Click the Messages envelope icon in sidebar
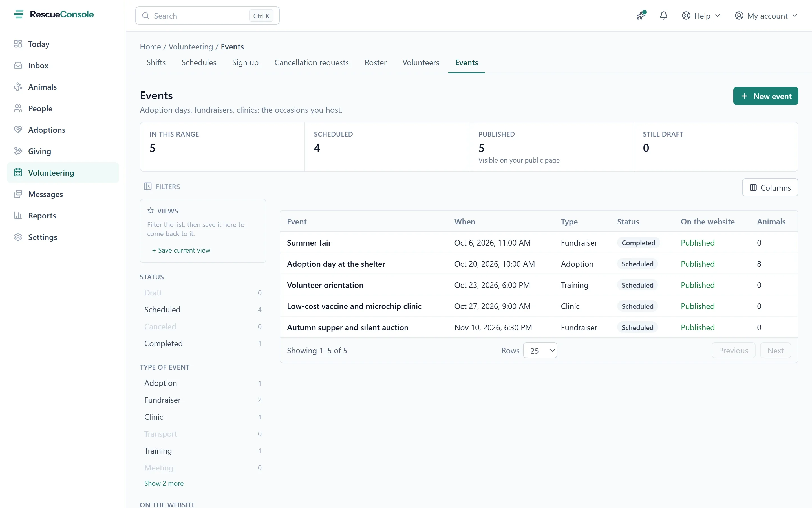Screen dimensions: 812x508 tap(18, 194)
